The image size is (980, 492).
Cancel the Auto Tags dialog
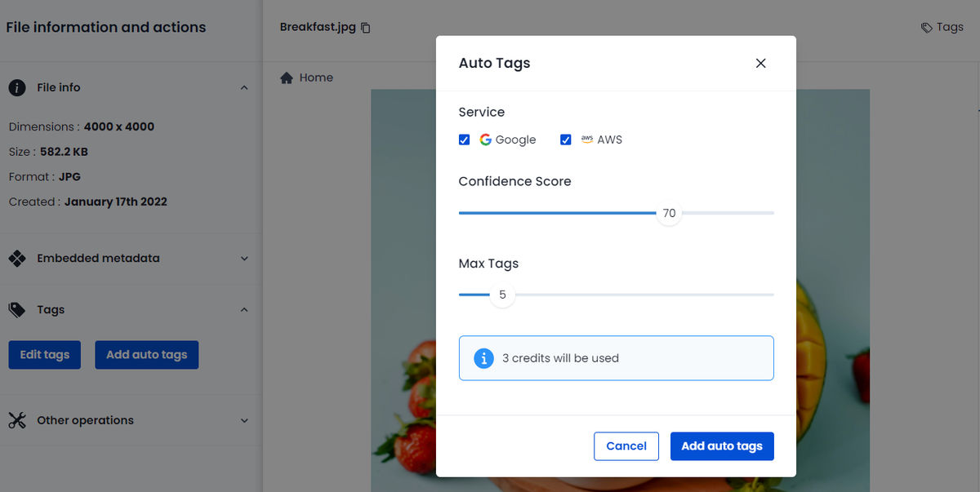pos(626,445)
